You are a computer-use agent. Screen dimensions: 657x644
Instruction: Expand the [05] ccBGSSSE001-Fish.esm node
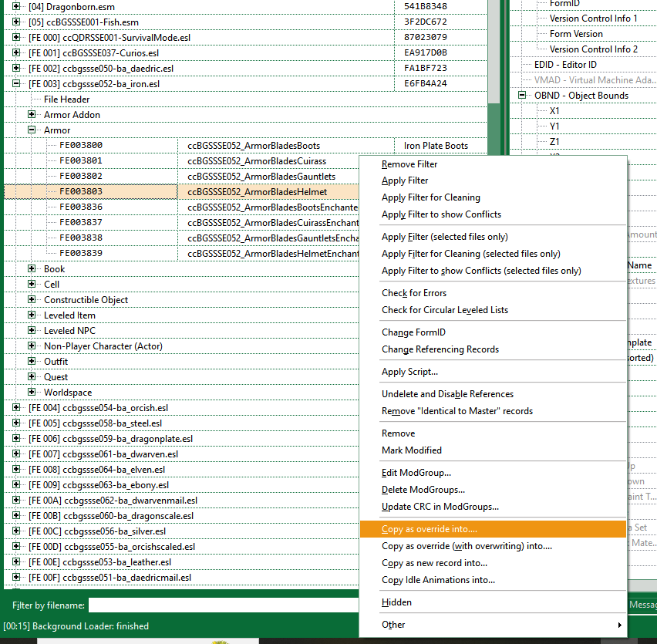16,22
